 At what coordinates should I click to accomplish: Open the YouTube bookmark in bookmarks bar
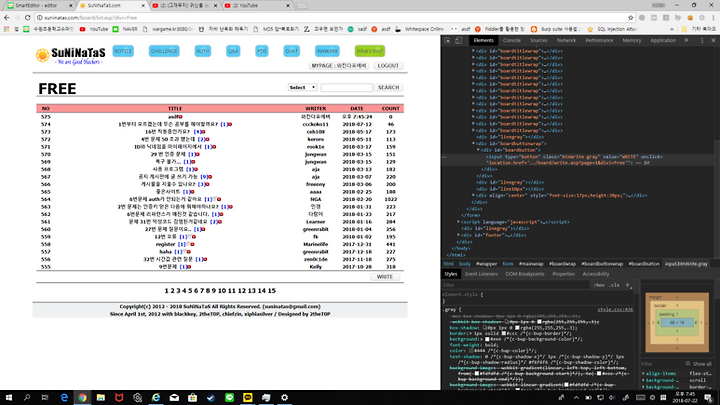coord(94,29)
